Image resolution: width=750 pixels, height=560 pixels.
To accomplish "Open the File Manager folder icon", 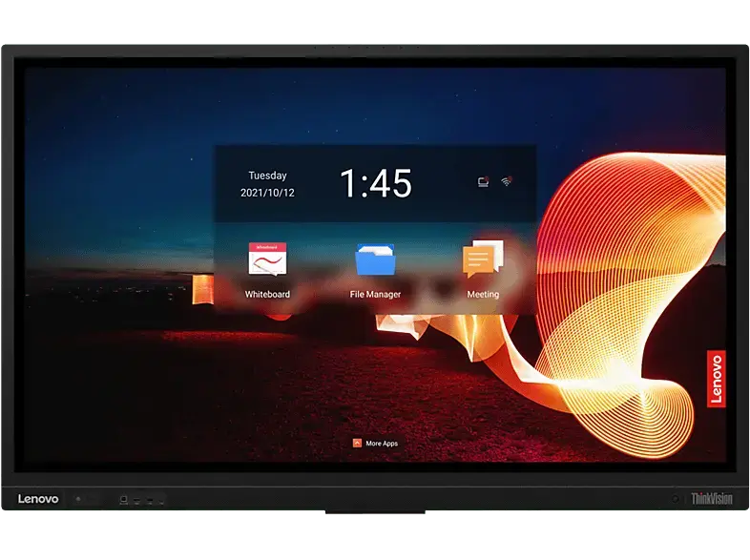I will pyautogui.click(x=376, y=259).
